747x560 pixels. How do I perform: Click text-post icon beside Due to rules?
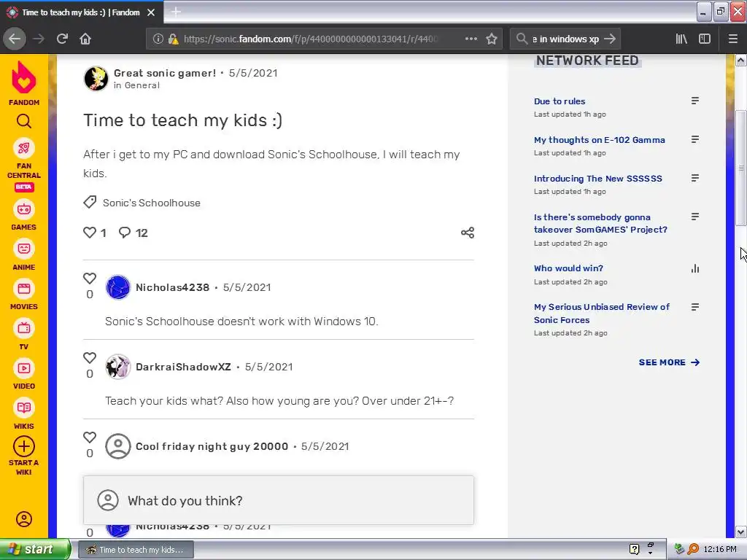pos(695,101)
